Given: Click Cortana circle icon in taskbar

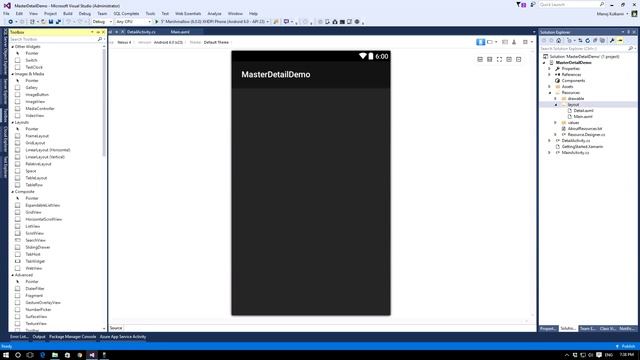Looking at the screenshot, I should pos(18,355).
